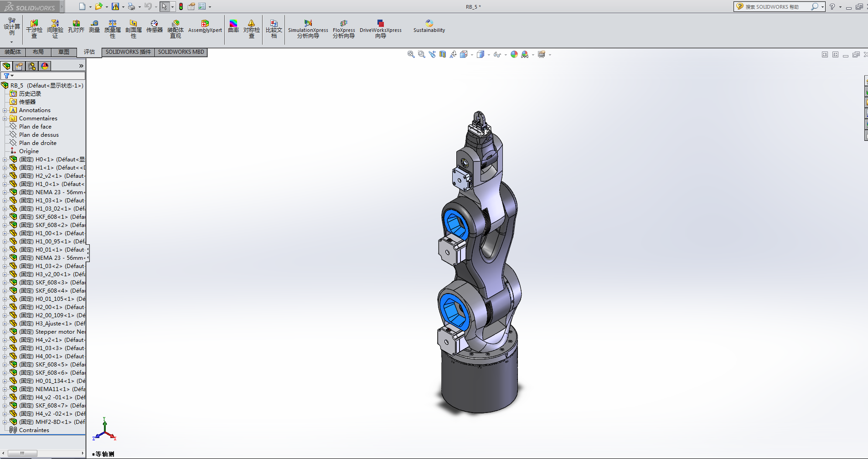Expand the MHF2-8D component node

[5, 422]
